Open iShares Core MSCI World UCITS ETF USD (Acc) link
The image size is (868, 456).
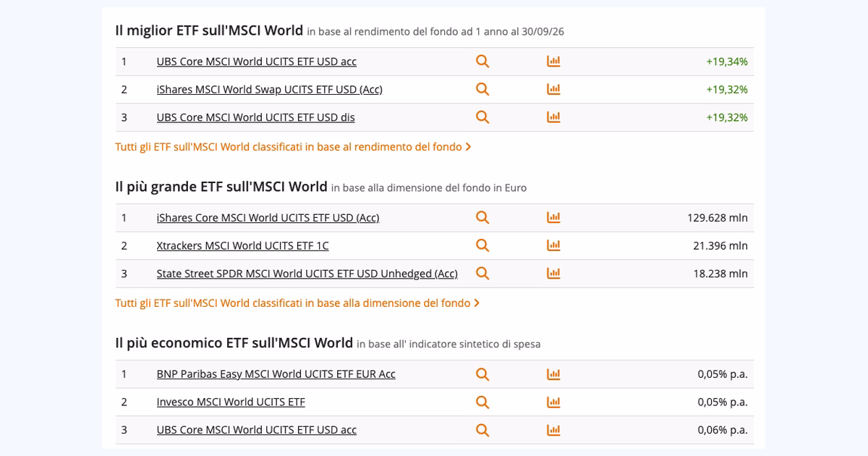268,218
